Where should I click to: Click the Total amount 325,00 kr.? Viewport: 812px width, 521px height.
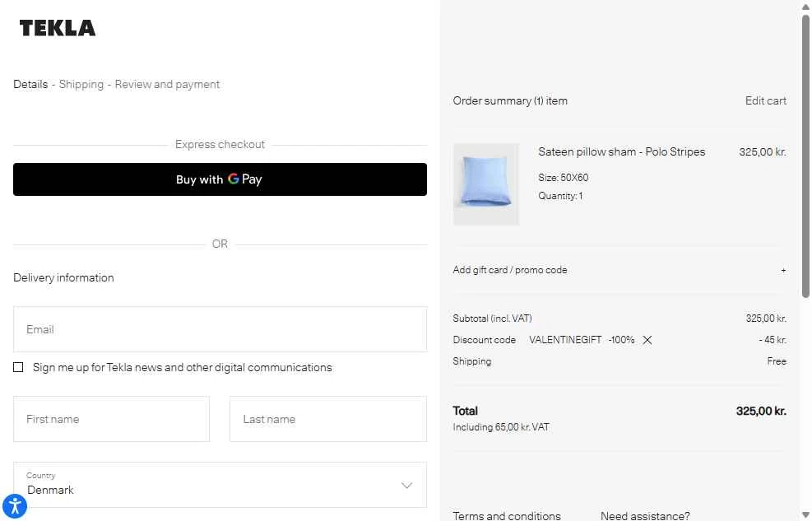761,412
